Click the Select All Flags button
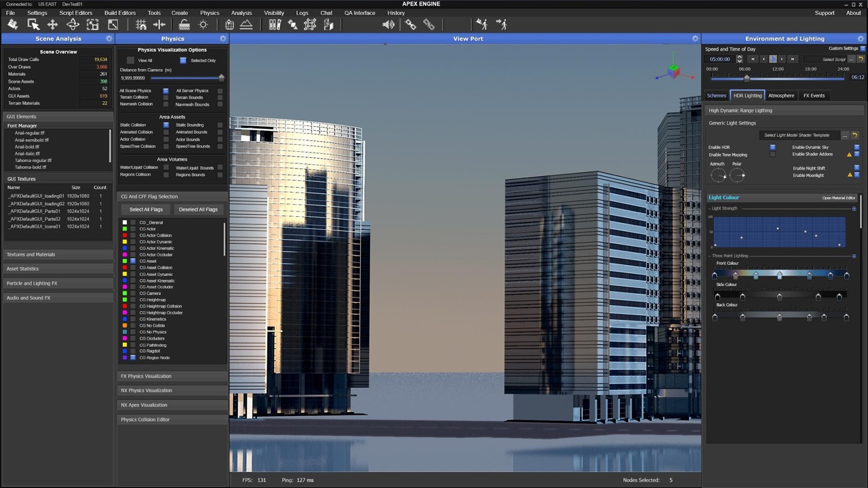Image resolution: width=868 pixels, height=488 pixels. (x=146, y=209)
